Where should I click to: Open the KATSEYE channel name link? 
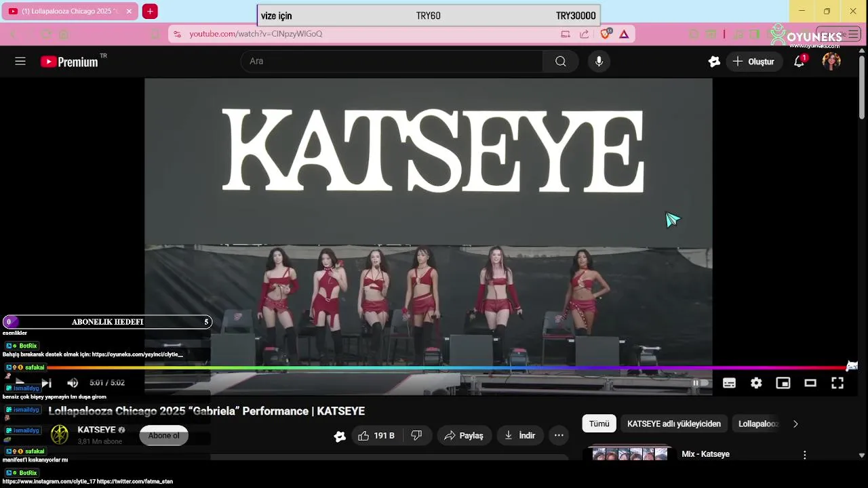click(96, 430)
